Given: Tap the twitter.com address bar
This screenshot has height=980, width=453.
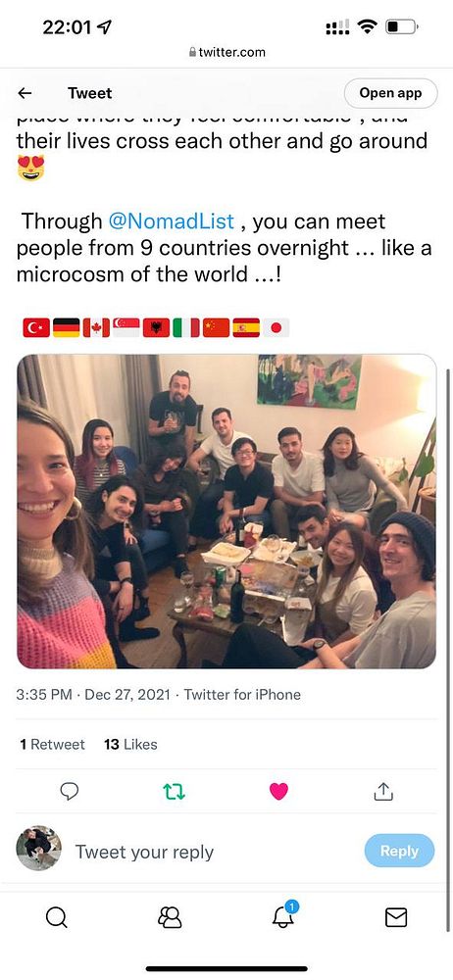Looking at the screenshot, I should pos(227,53).
